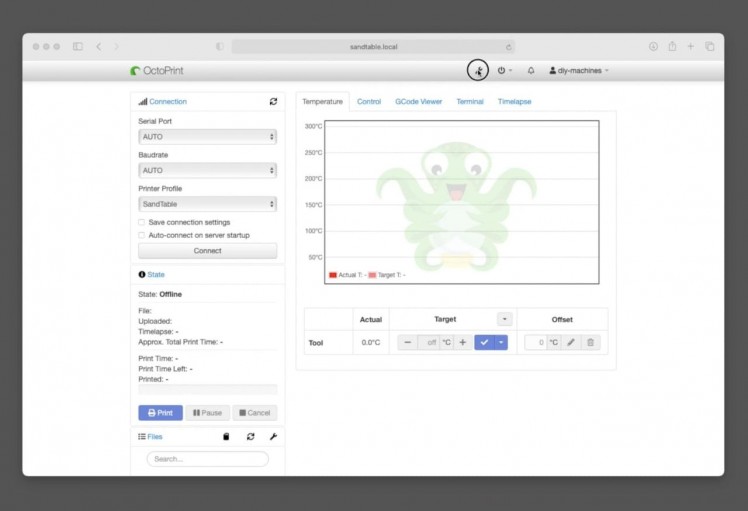Click the Target T legend pink swatch

coord(372,275)
